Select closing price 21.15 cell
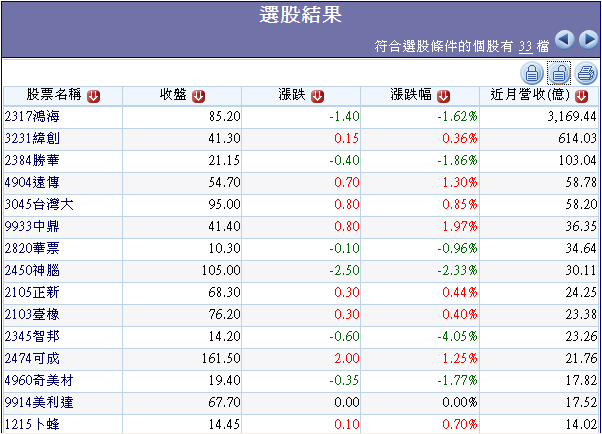This screenshot has height=434, width=602. (x=182, y=160)
